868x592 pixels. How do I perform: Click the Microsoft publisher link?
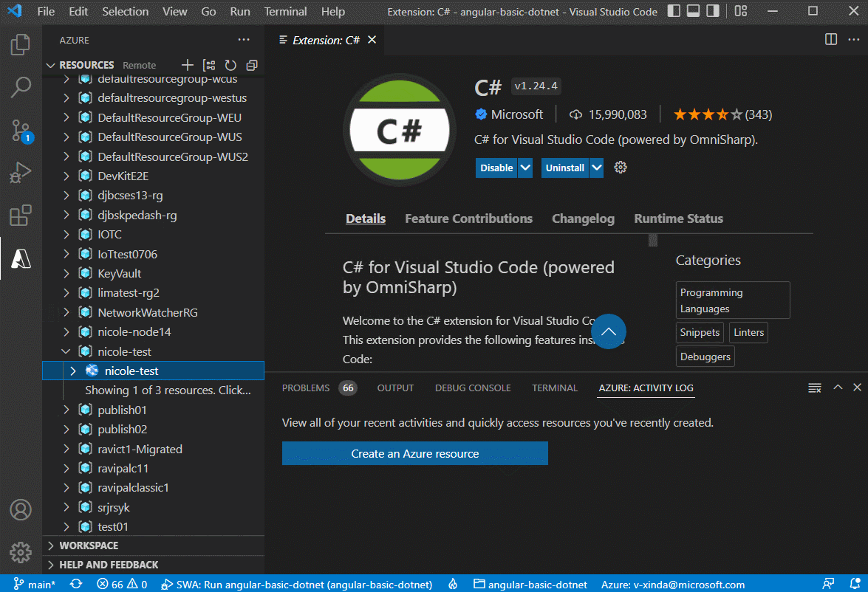coord(517,114)
